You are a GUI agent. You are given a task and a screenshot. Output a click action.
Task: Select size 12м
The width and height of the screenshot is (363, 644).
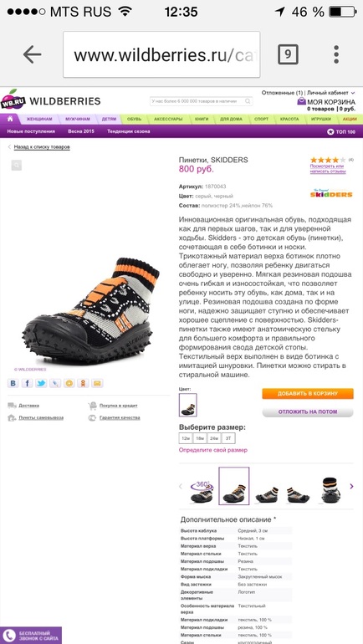tap(186, 438)
